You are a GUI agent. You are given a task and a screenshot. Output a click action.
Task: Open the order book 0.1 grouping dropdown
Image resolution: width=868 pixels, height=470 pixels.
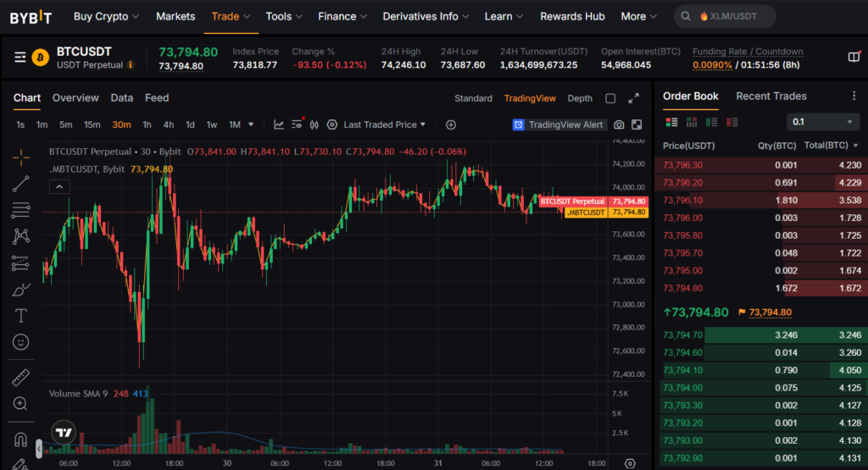pos(822,122)
